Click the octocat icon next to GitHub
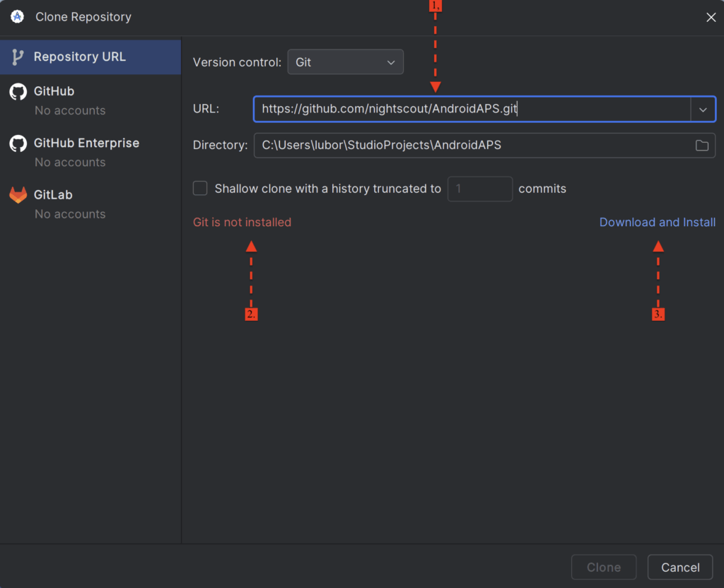The height and width of the screenshot is (588, 724). (18, 92)
